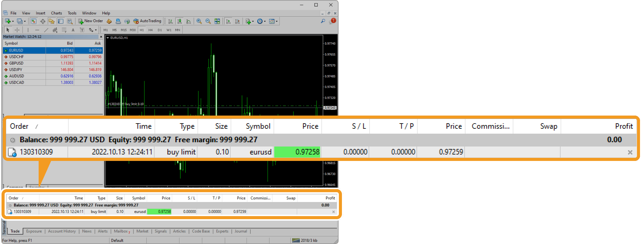Close the Market Watch panel
This screenshot has width=644, height=244.
tap(101, 37)
